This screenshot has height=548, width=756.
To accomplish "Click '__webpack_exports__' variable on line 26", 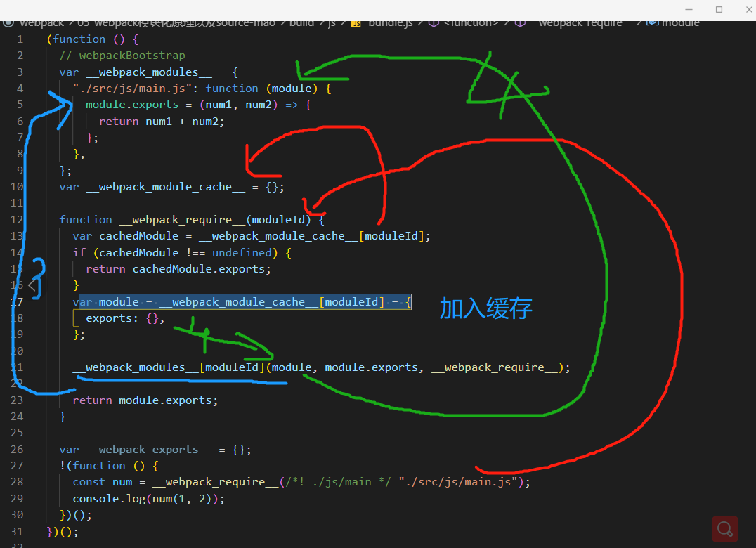I will (x=149, y=450).
